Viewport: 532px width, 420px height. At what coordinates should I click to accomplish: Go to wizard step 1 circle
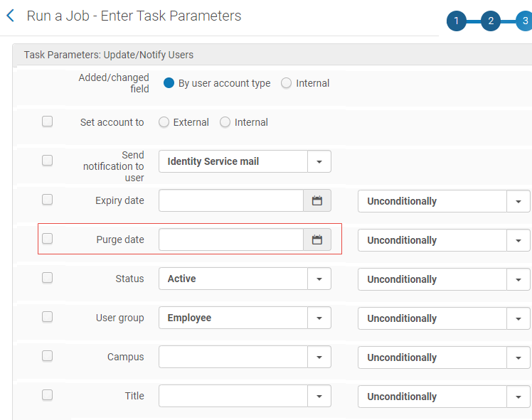(x=457, y=21)
